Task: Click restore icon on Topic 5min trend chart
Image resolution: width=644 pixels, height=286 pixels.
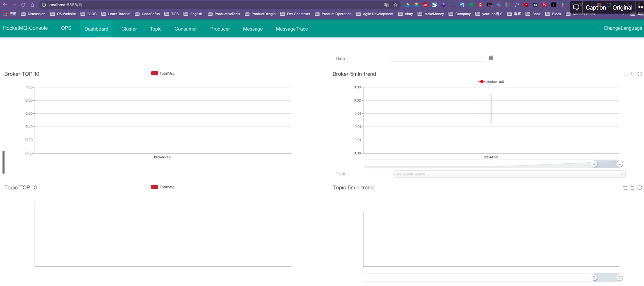Action: pyautogui.click(x=639, y=188)
